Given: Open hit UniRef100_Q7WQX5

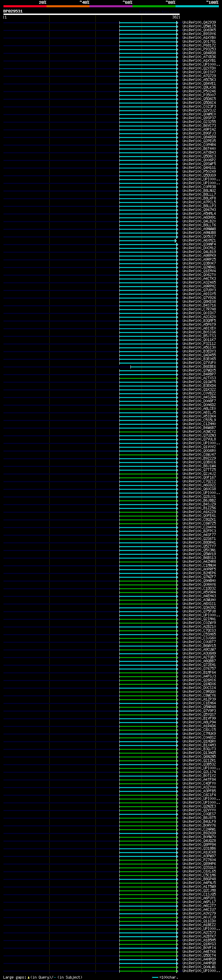Looking at the screenshot, I should pos(199,371).
